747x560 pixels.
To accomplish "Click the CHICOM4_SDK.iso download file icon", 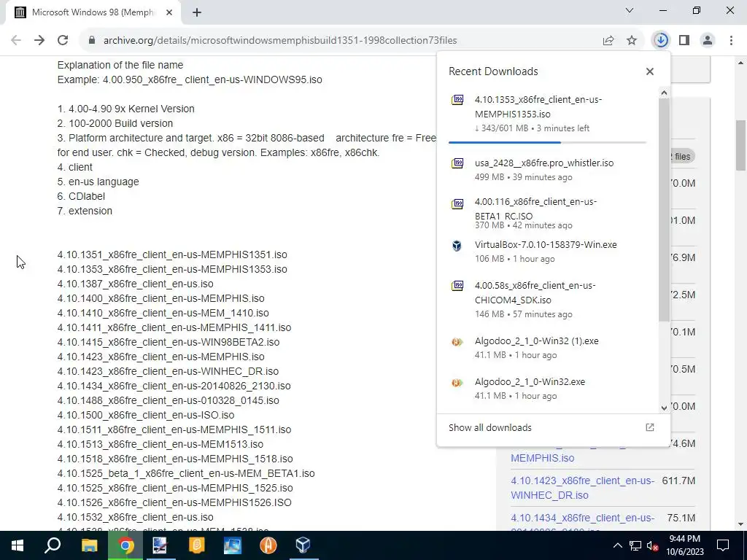I will tap(457, 286).
